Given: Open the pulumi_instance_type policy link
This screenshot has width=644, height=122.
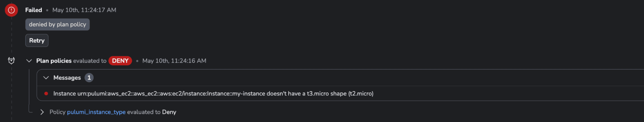Looking at the screenshot, I should (x=96, y=112).
